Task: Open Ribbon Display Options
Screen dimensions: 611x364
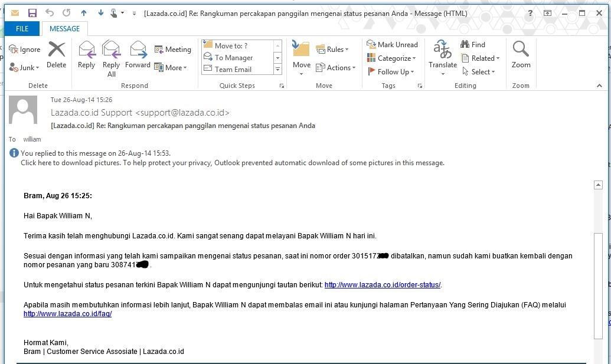Action: [547, 13]
